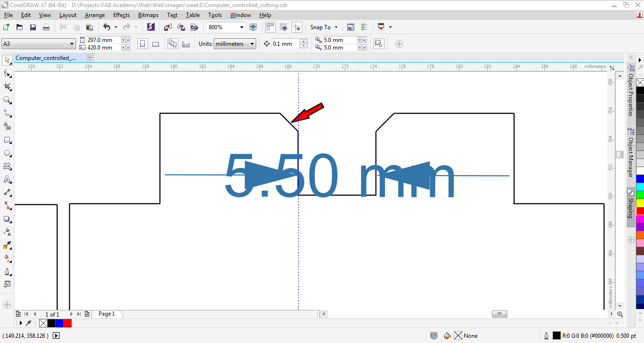Select the Drop Shadow tool

(x=8, y=219)
